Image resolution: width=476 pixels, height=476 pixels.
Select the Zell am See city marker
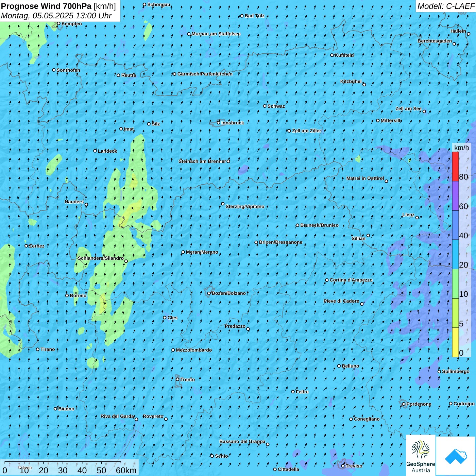424,111
